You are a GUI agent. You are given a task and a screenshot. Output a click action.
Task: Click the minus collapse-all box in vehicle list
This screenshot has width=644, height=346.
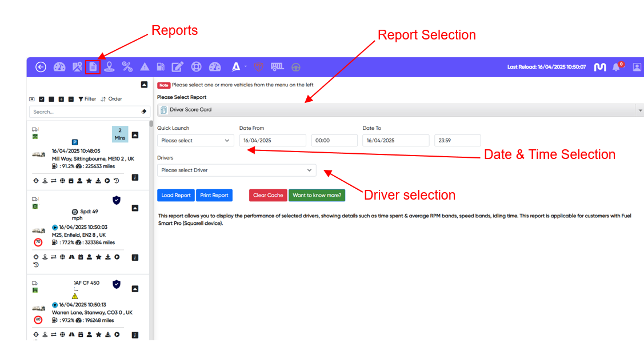pos(71,99)
